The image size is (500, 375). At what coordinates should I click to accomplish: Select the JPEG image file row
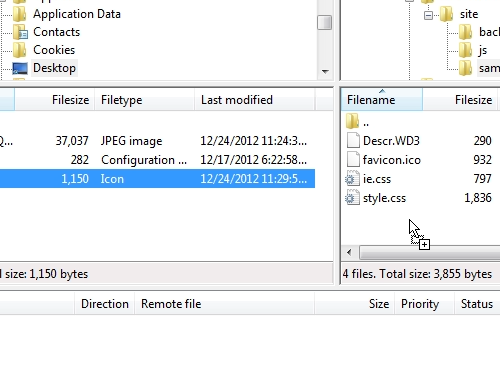(157, 141)
